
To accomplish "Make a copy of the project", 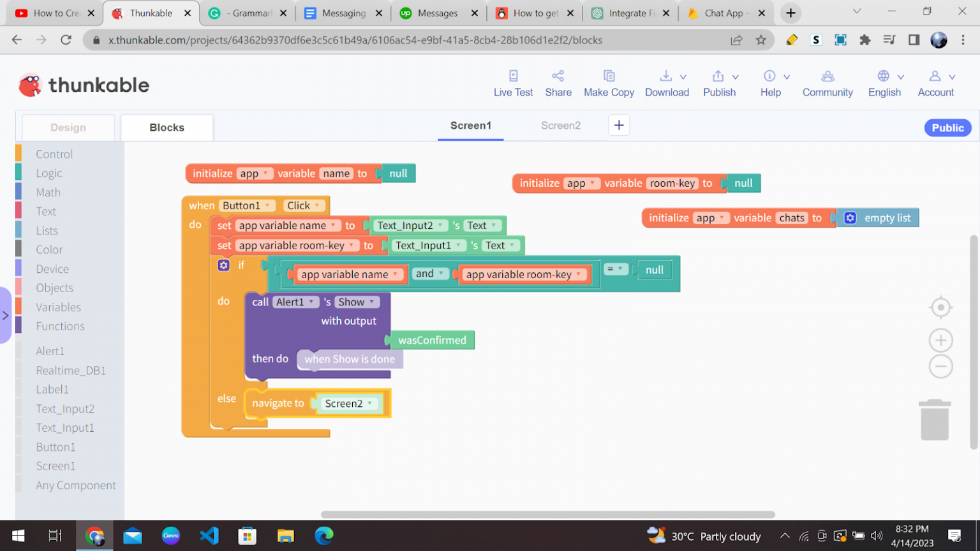I will (609, 83).
